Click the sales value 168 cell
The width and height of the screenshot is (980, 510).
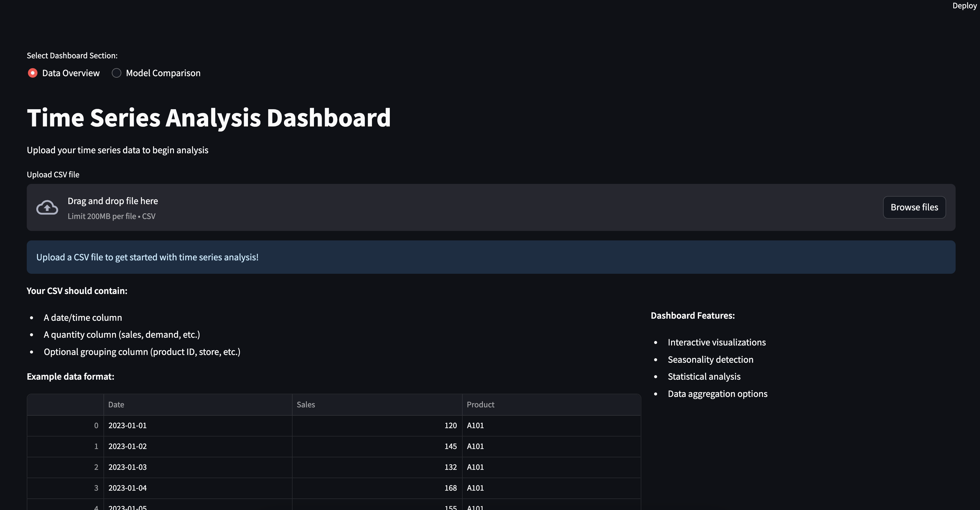pos(450,488)
